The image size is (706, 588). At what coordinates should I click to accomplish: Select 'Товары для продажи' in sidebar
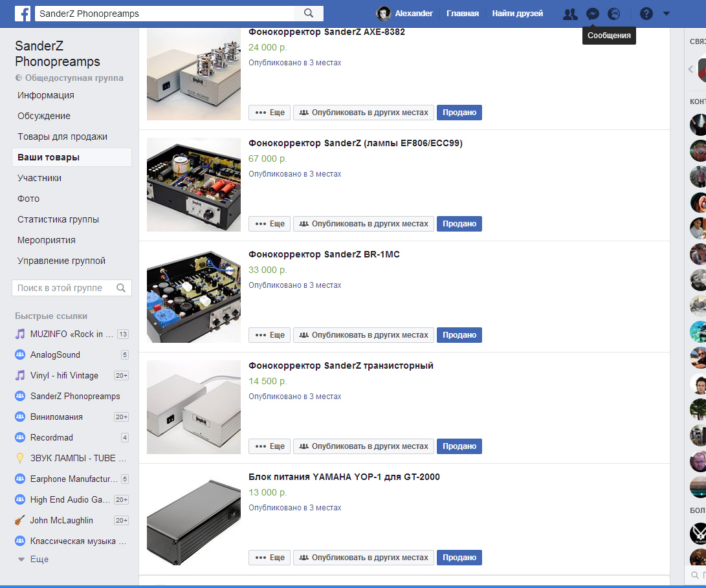[x=62, y=136]
